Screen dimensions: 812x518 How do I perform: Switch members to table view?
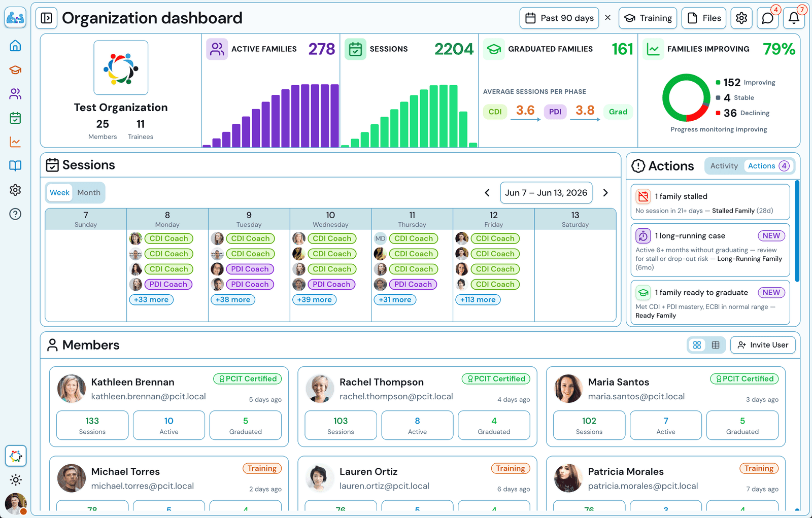coord(716,345)
